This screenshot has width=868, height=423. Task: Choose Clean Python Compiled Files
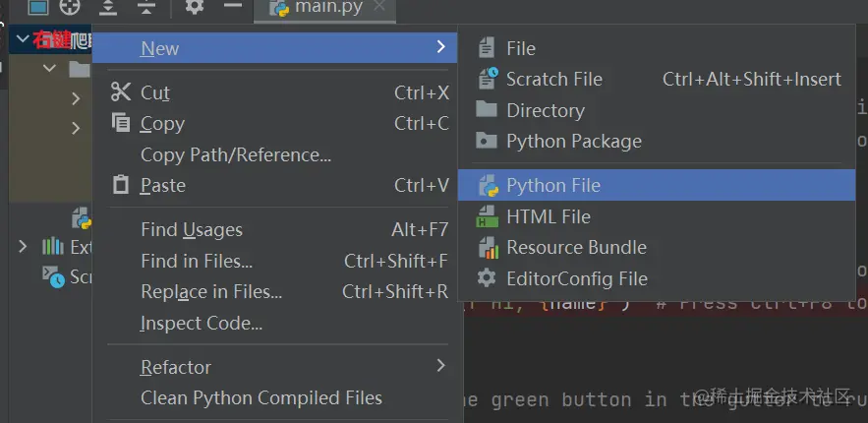point(260,398)
